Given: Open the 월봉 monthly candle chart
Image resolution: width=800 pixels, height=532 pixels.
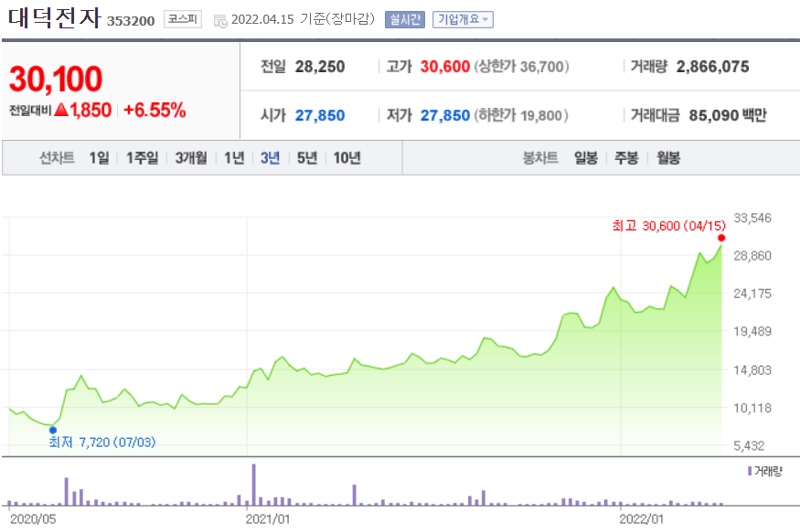Looking at the screenshot, I should tap(668, 157).
